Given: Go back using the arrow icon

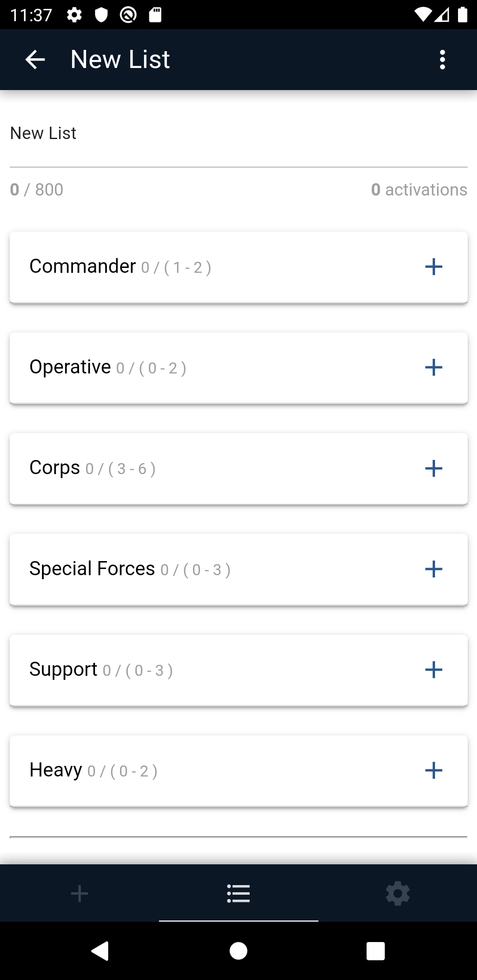Looking at the screenshot, I should click(x=35, y=60).
